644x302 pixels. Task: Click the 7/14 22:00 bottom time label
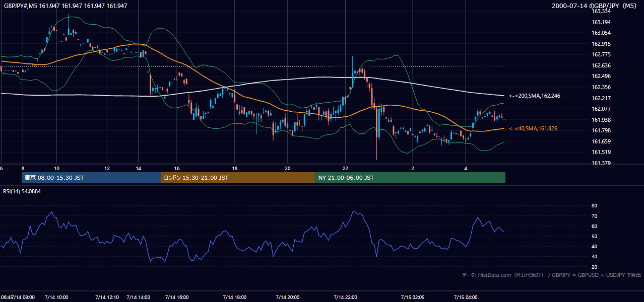coord(345,297)
